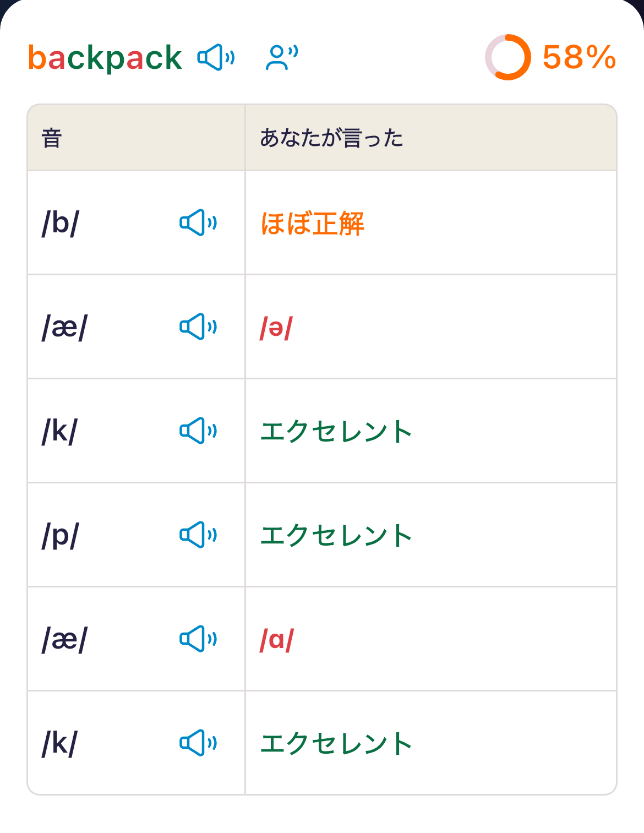Screen dimensions: 644x833
Task: Play the /p/ sound speaker icon
Action: [x=198, y=535]
